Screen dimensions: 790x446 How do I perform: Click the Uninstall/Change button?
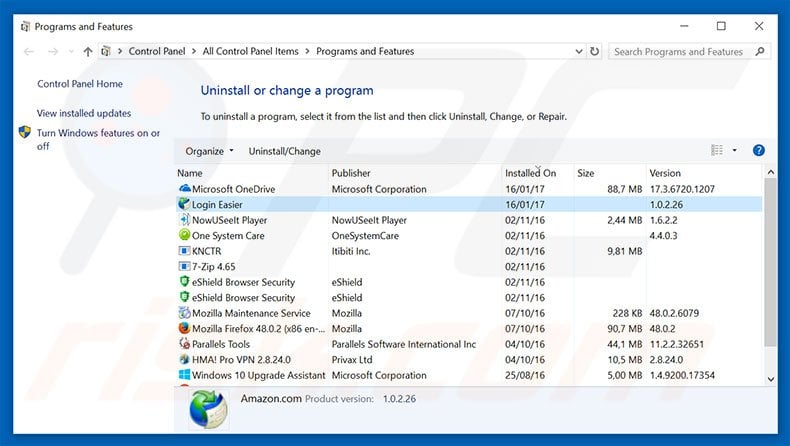pos(284,151)
